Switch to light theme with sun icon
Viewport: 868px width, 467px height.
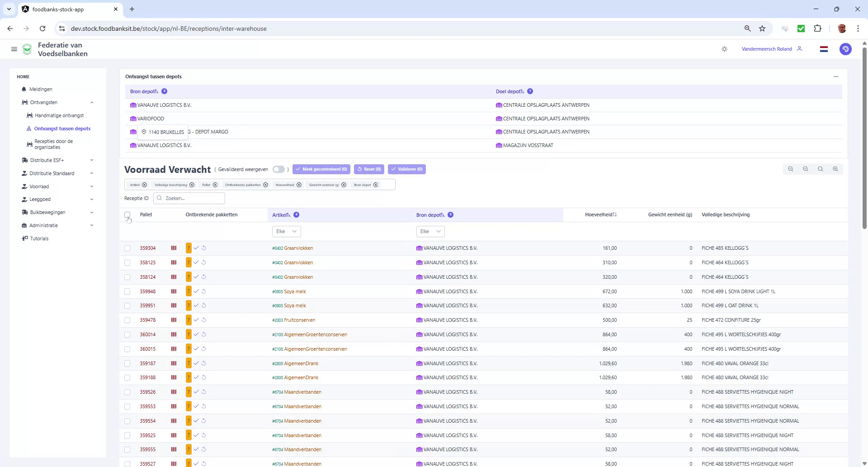point(724,49)
